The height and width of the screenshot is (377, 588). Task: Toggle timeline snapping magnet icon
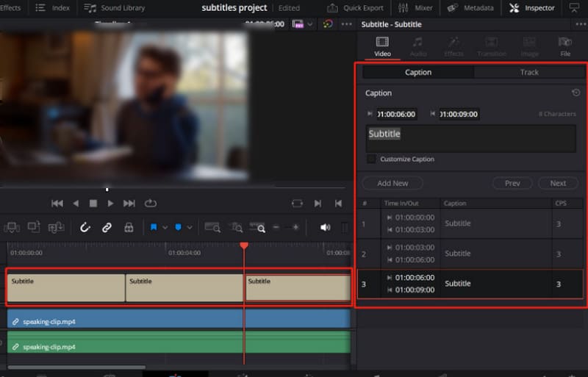point(85,228)
